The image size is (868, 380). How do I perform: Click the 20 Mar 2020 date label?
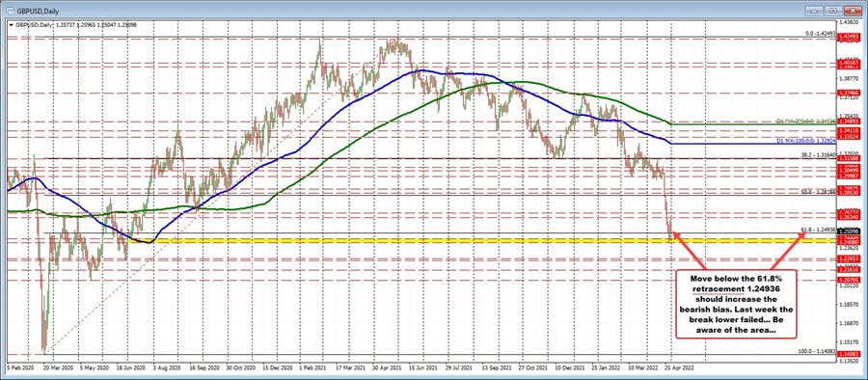(x=58, y=367)
